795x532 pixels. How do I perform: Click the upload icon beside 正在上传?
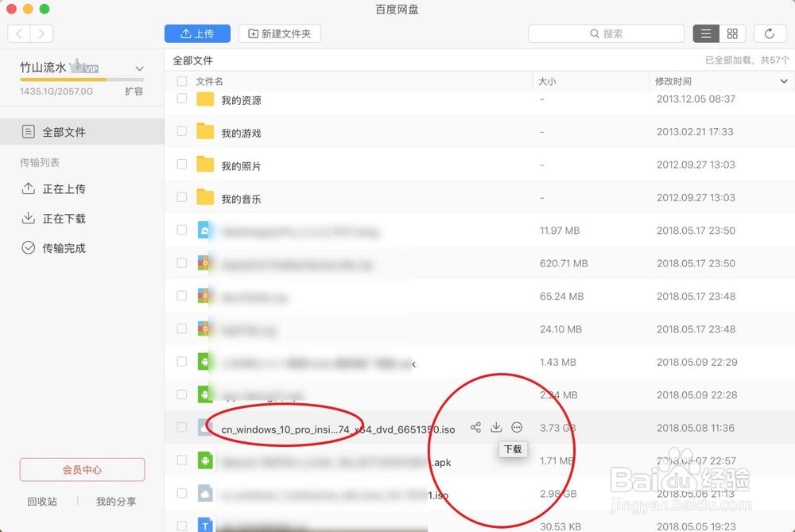click(x=29, y=188)
